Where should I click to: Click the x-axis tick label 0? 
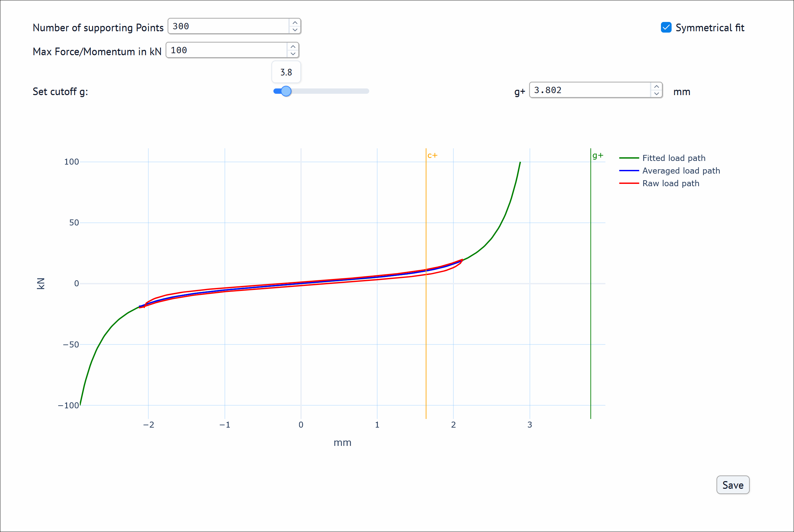coord(301,425)
